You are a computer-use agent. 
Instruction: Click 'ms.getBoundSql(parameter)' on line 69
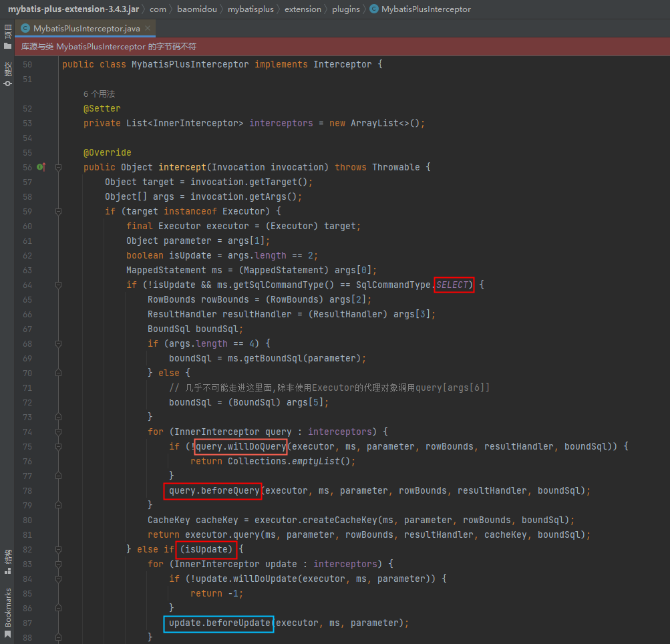(295, 358)
